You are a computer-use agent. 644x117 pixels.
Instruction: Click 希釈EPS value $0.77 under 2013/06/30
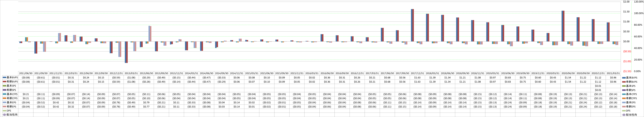(146, 107)
